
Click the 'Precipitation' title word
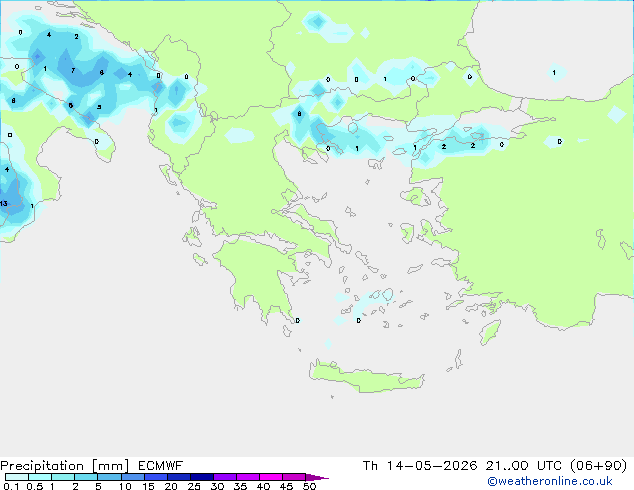pos(42,466)
